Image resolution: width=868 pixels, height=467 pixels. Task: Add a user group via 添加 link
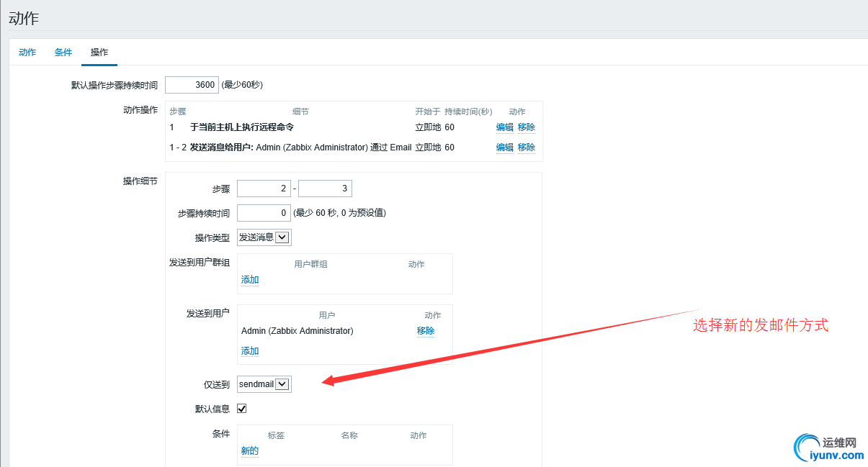tap(250, 280)
